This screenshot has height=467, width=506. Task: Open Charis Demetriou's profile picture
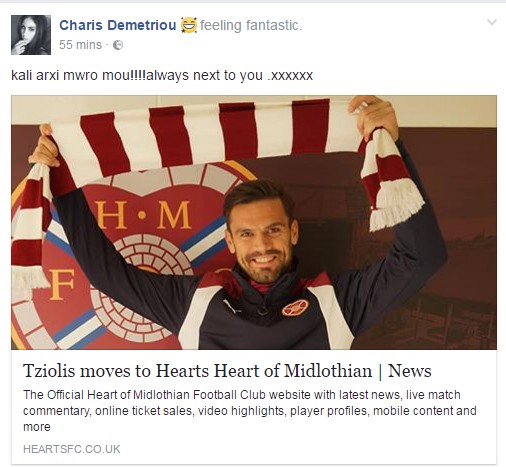click(x=31, y=35)
